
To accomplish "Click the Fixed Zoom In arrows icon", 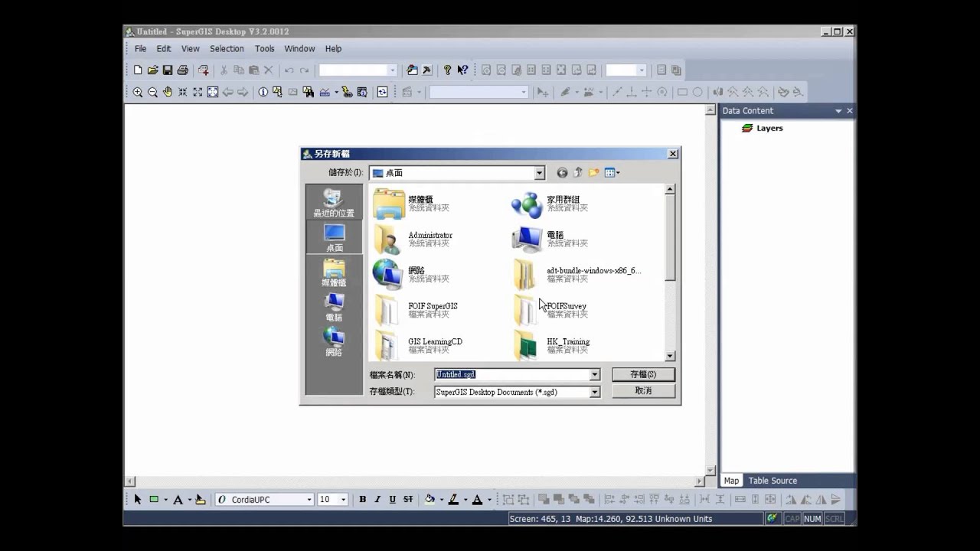I will point(182,92).
